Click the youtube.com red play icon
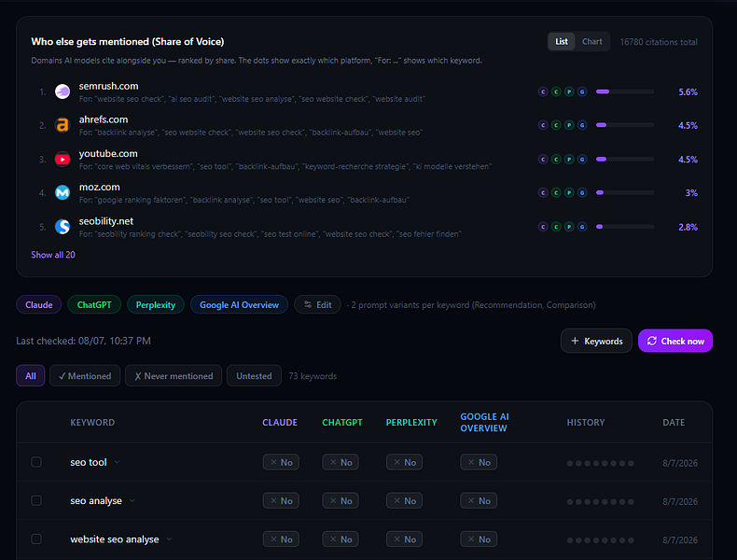Viewport: 737px width, 560px height. (x=63, y=159)
